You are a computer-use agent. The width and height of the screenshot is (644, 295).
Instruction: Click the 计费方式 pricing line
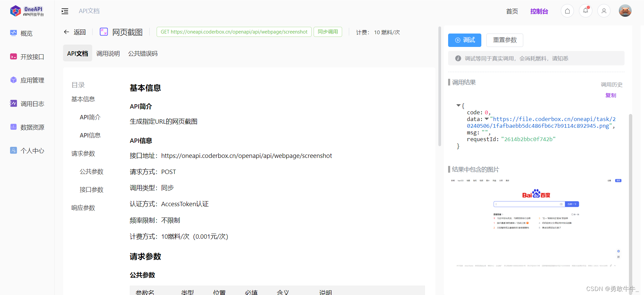click(x=179, y=237)
